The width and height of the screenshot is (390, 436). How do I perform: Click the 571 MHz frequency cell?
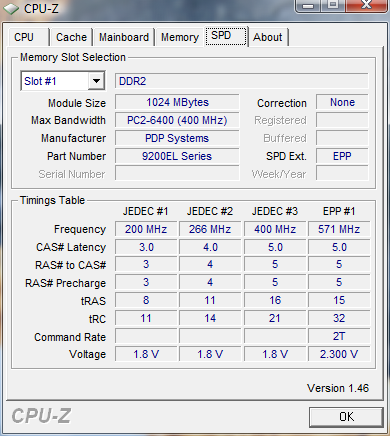pos(339,229)
